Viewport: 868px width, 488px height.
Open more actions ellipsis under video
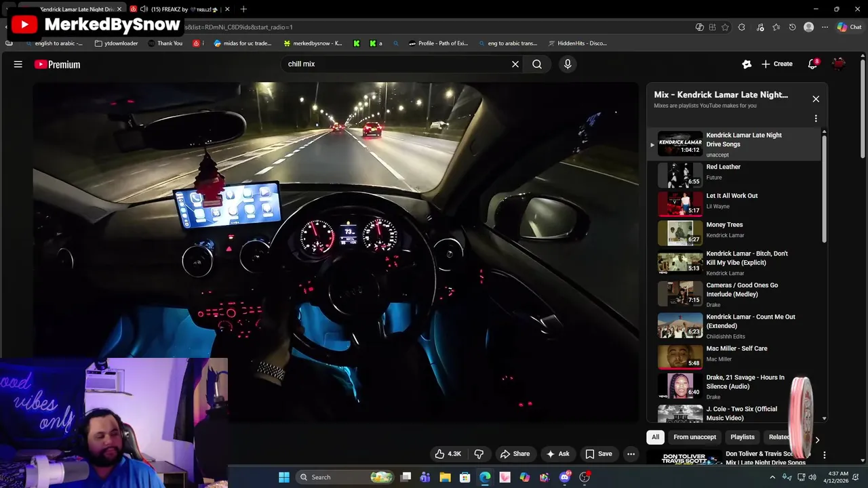tap(631, 454)
